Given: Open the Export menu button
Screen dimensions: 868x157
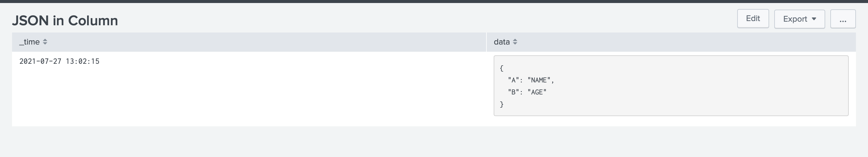Looking at the screenshot, I should [799, 19].
